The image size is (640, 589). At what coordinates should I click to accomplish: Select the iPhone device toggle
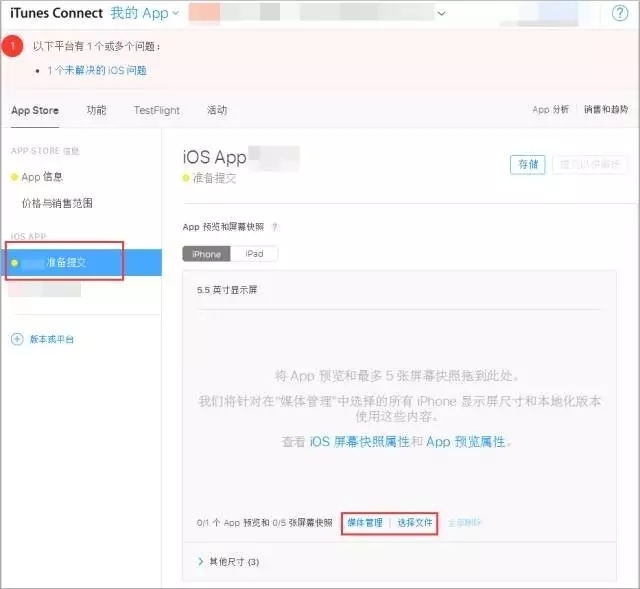207,254
